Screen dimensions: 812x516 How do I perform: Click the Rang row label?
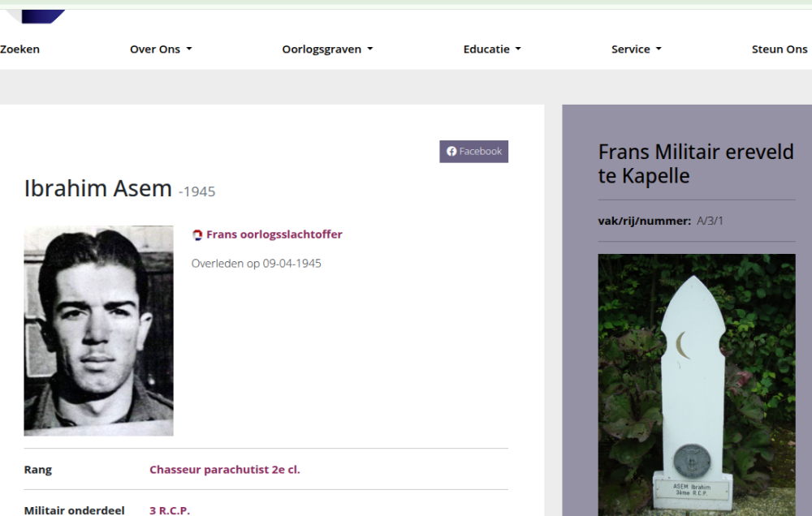38,470
